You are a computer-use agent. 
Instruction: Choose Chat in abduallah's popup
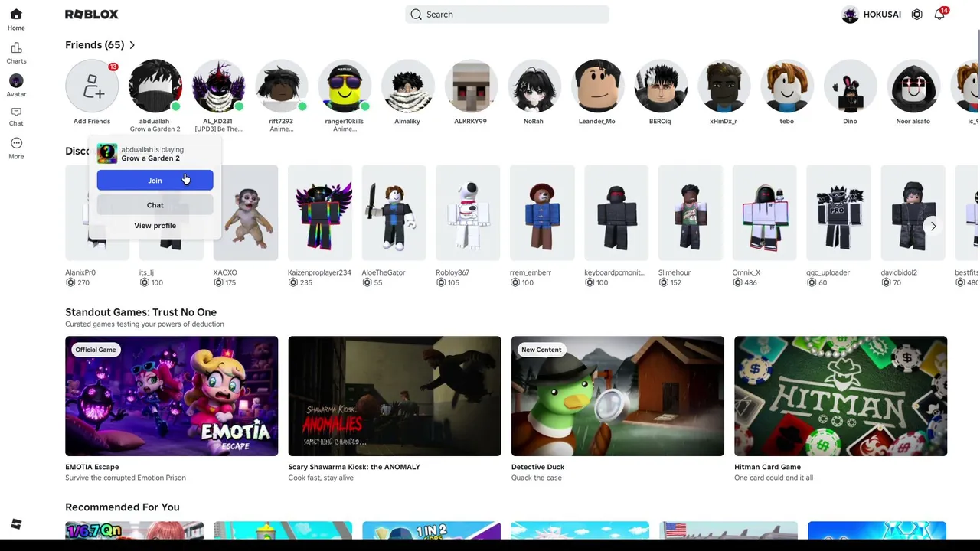[x=155, y=205]
